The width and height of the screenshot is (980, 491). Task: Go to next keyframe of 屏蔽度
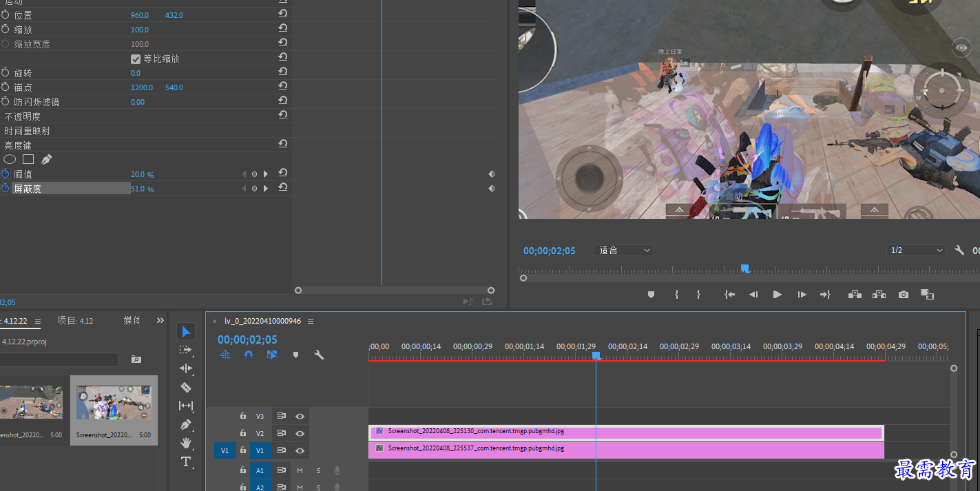point(266,189)
